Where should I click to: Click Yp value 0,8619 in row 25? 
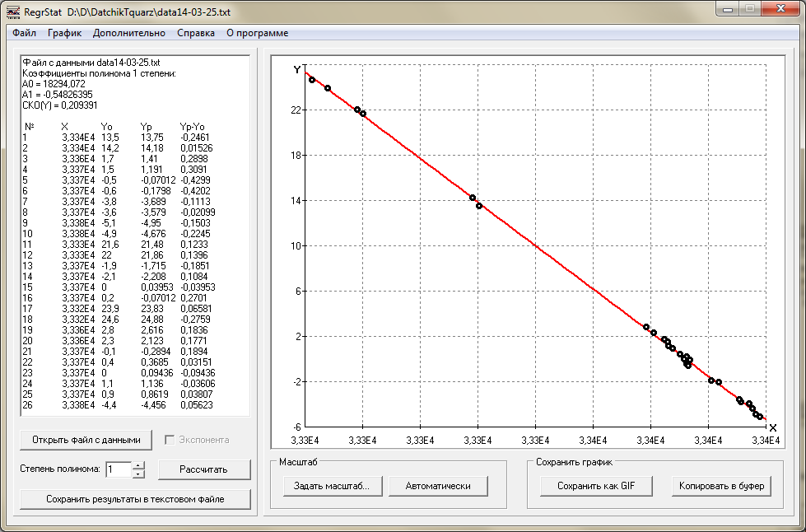[x=155, y=394]
